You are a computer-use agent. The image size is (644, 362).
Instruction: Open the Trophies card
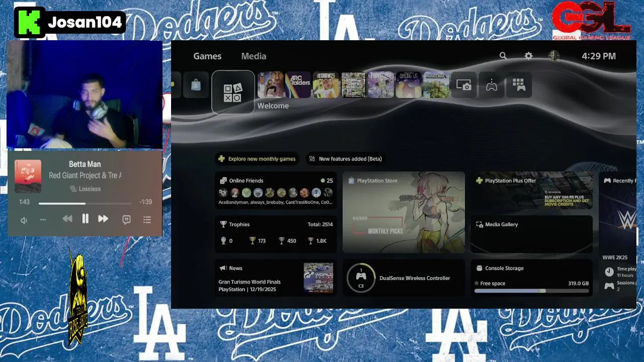point(276,234)
